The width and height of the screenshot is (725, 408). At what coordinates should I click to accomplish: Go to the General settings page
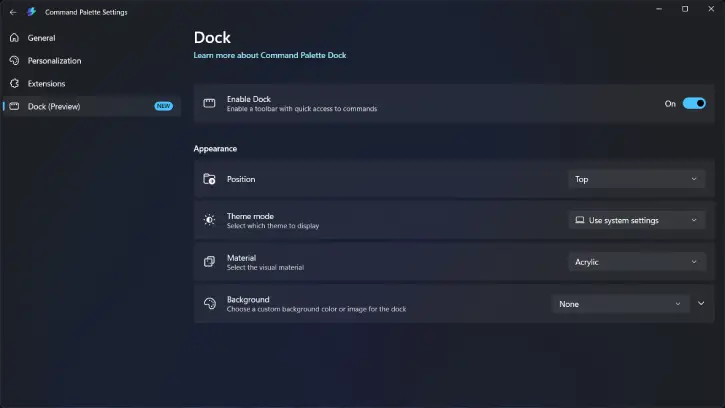tap(42, 38)
